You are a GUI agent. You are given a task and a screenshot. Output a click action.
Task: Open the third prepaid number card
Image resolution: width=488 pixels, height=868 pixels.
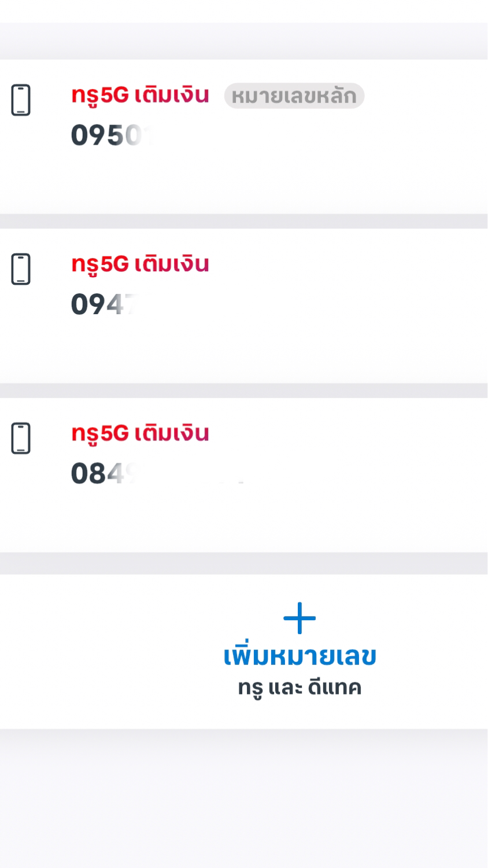(x=244, y=475)
